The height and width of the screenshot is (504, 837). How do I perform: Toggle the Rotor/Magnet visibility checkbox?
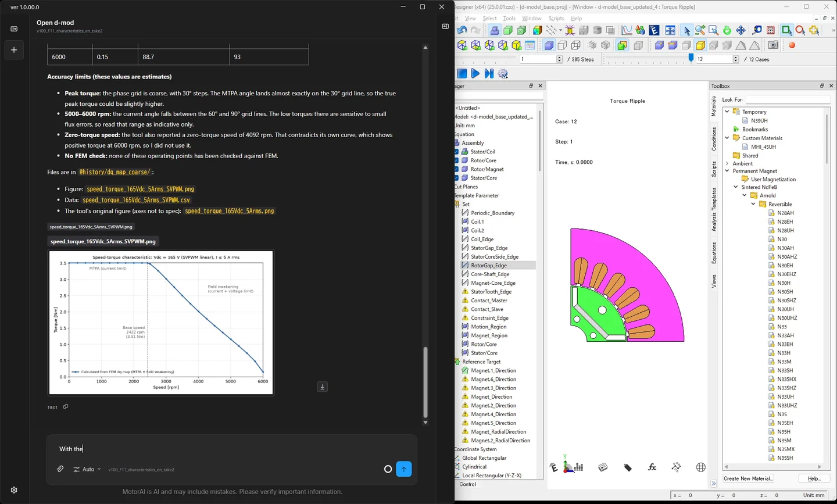point(456,169)
